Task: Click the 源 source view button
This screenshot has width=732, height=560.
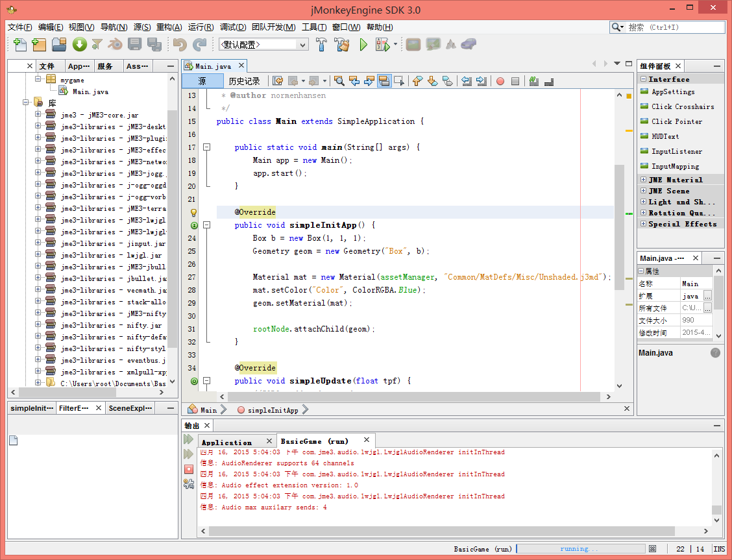Action: [x=202, y=81]
